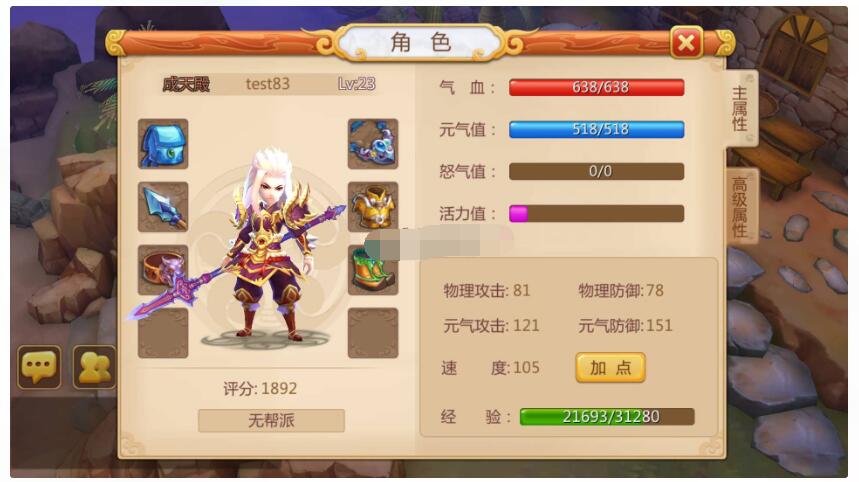Switch to the 高级属性 tab
Viewport: 859px width, 482px height.
(x=741, y=207)
